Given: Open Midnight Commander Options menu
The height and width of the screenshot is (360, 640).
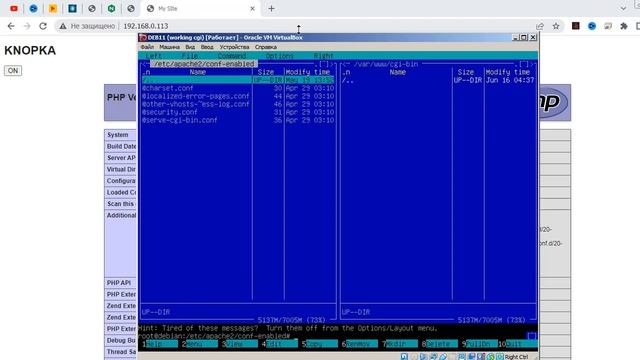Looking at the screenshot, I should click(x=280, y=56).
